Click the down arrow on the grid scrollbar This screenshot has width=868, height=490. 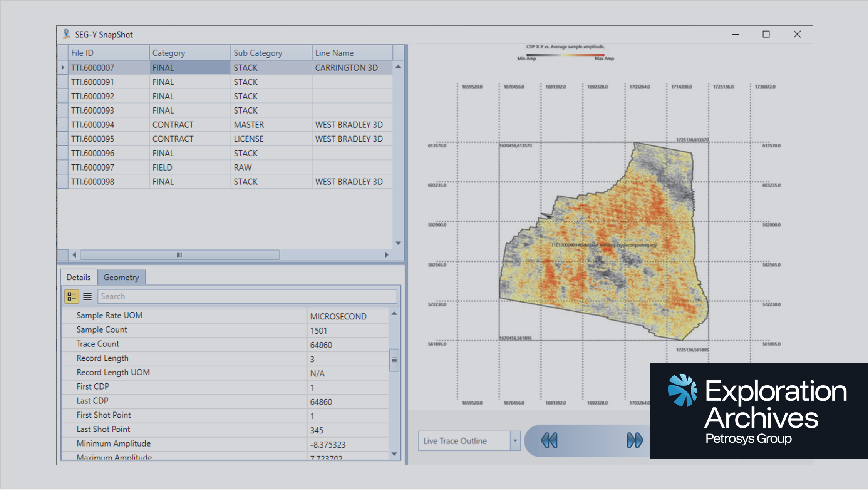click(x=398, y=243)
